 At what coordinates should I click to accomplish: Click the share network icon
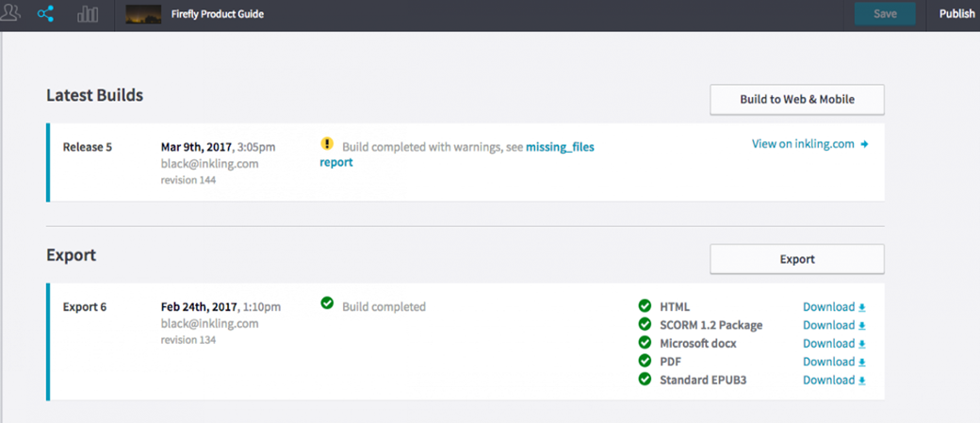[x=45, y=14]
